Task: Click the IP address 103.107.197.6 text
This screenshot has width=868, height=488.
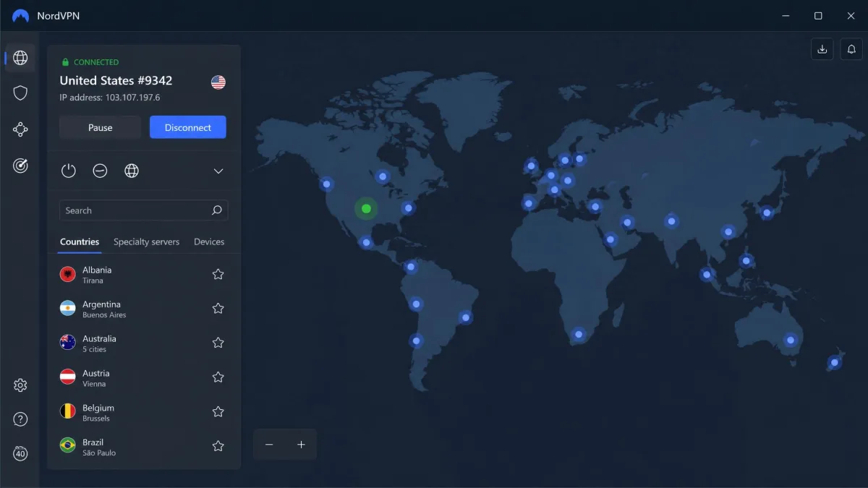Action: click(110, 97)
